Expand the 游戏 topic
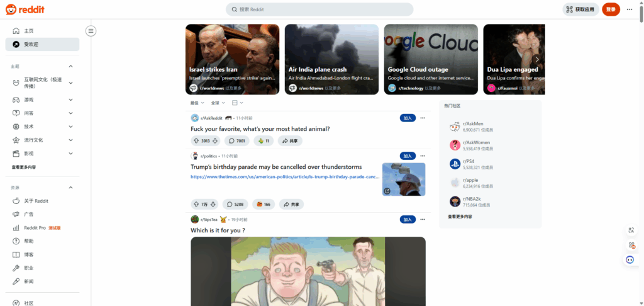 pyautogui.click(x=70, y=99)
